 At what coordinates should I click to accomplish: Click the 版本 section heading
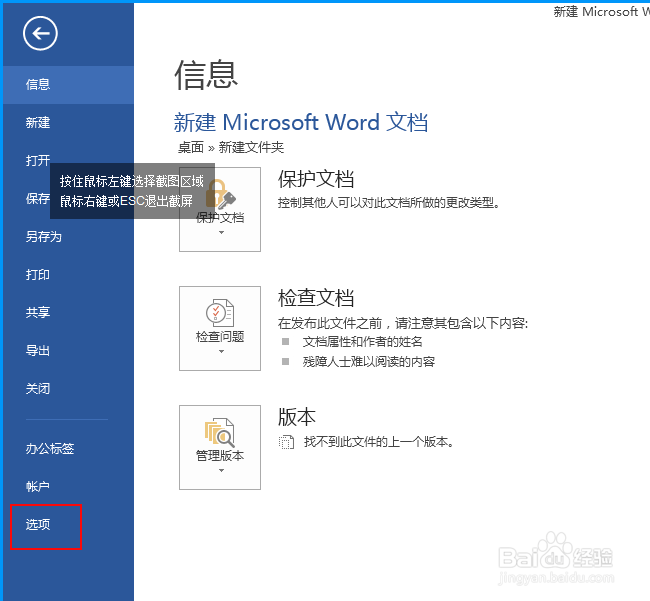click(297, 417)
